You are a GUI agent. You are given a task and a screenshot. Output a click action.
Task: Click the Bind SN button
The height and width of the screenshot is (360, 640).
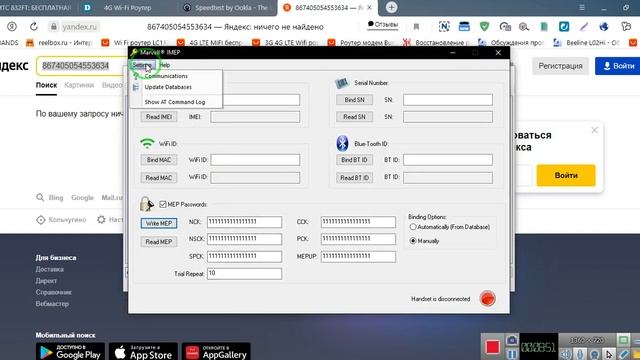[x=354, y=100]
